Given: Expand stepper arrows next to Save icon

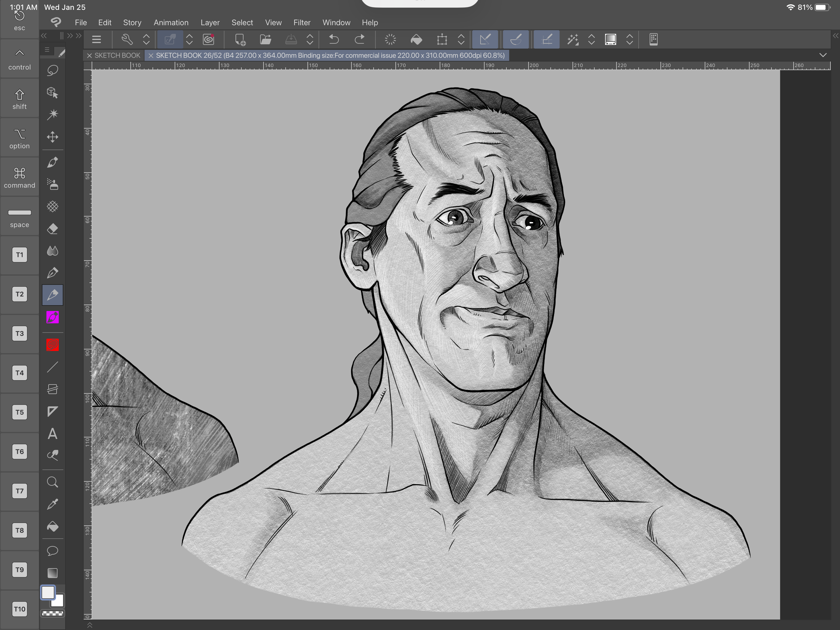Looking at the screenshot, I should pyautogui.click(x=310, y=39).
